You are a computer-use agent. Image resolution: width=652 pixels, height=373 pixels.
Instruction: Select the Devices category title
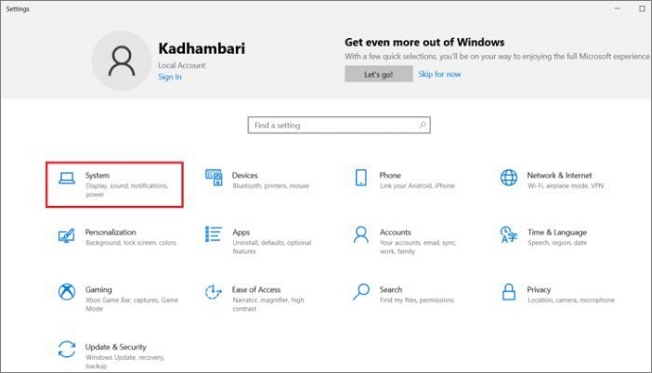pyautogui.click(x=245, y=175)
